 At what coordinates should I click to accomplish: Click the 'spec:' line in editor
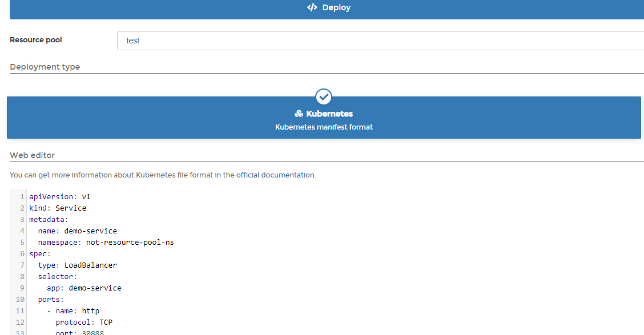pos(40,254)
